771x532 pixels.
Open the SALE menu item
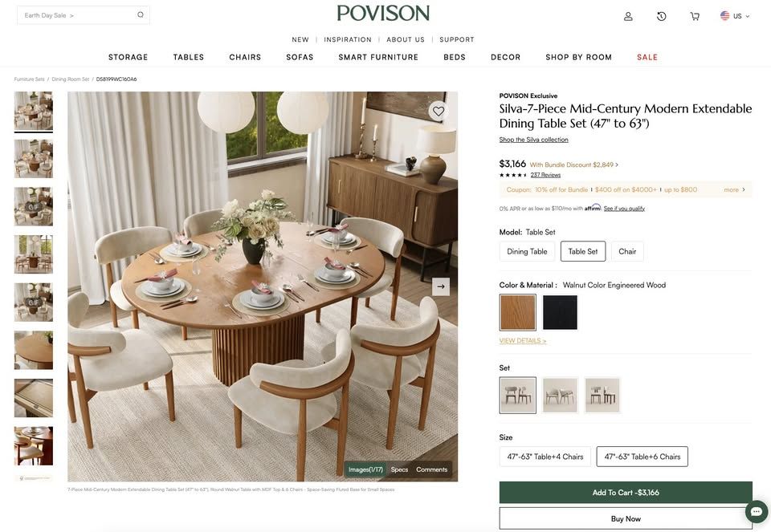tap(647, 57)
